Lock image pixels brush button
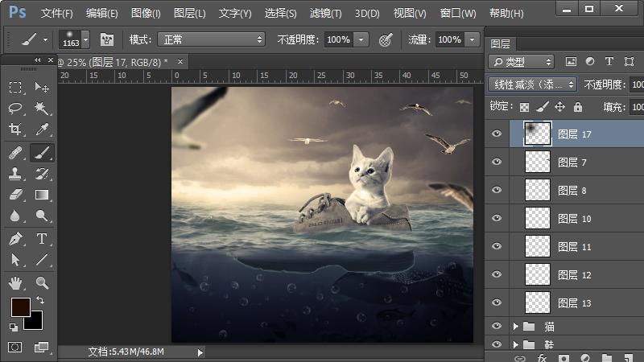 (542, 107)
